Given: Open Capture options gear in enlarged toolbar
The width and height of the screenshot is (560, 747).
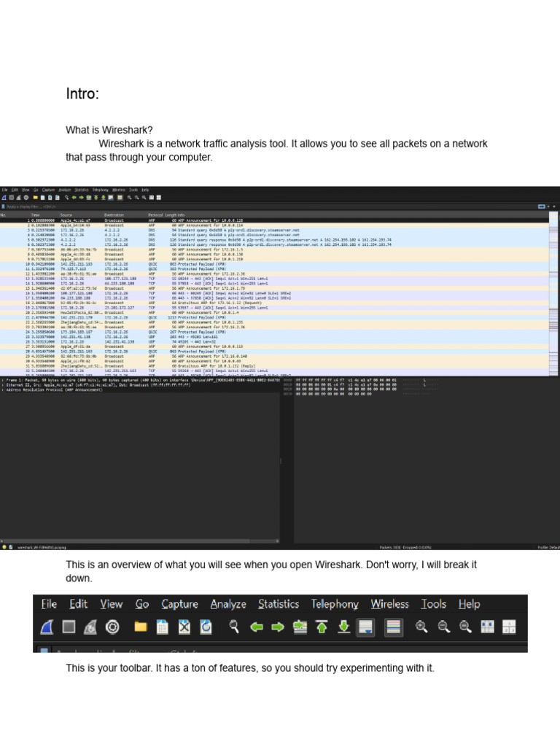Looking at the screenshot, I should coord(112,627).
